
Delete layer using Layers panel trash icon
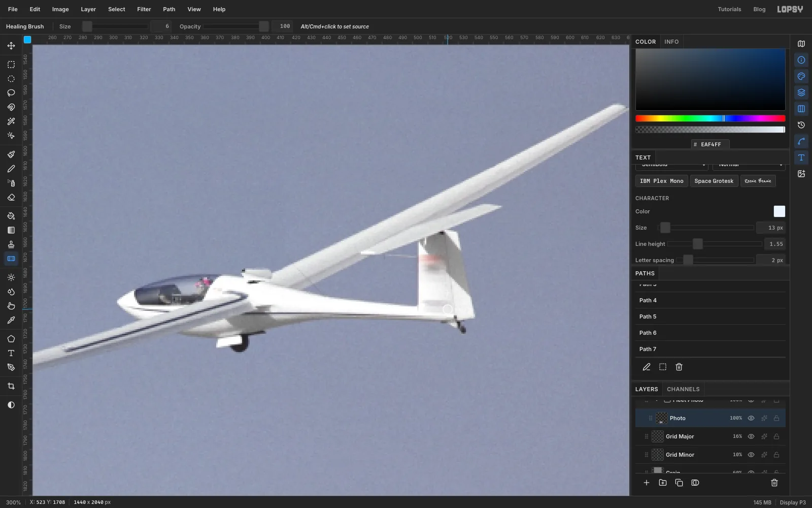tap(774, 483)
